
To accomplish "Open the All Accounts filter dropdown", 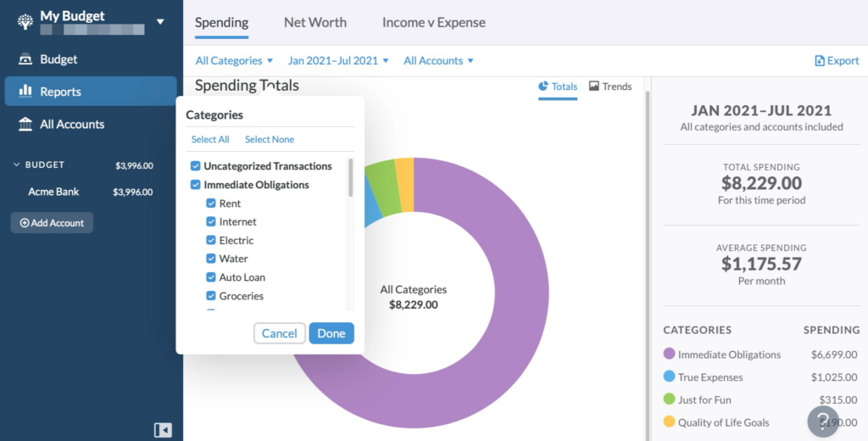I will (438, 61).
